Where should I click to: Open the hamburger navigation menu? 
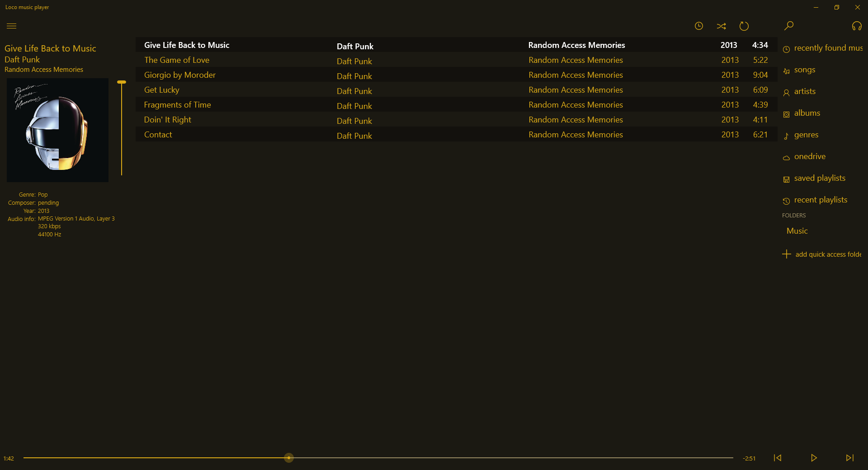(12, 26)
